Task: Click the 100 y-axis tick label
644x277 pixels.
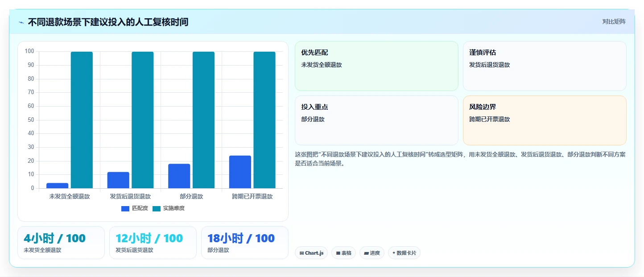Action: point(29,51)
